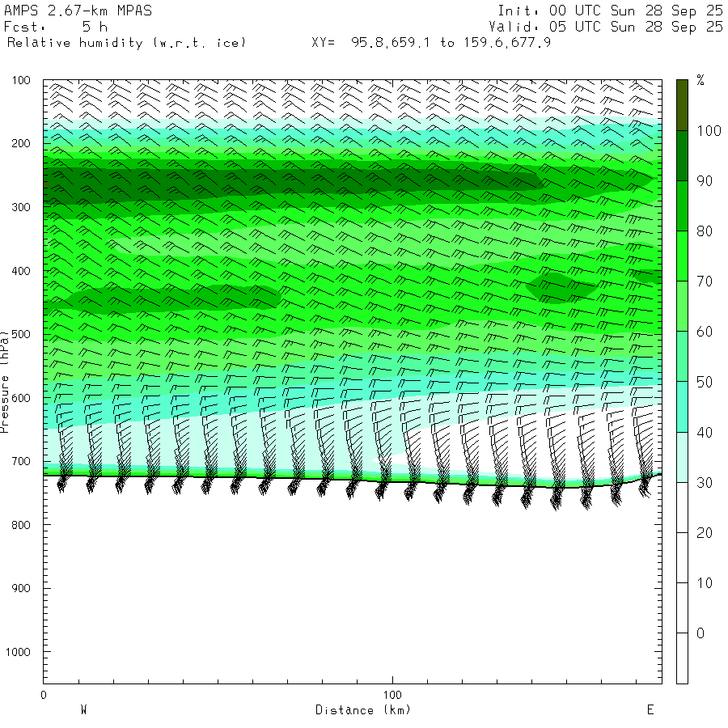Click the 'Relative humidity (w.r.t. ice)' label

[x=126, y=43]
